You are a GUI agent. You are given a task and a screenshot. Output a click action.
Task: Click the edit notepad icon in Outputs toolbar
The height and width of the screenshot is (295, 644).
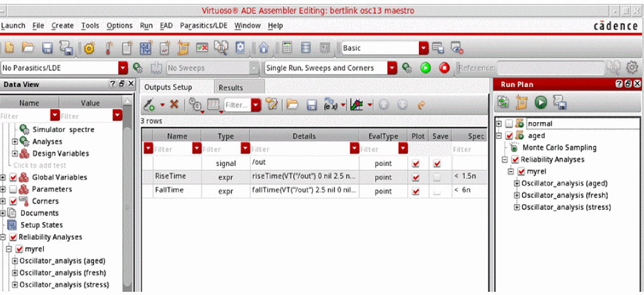click(x=271, y=105)
